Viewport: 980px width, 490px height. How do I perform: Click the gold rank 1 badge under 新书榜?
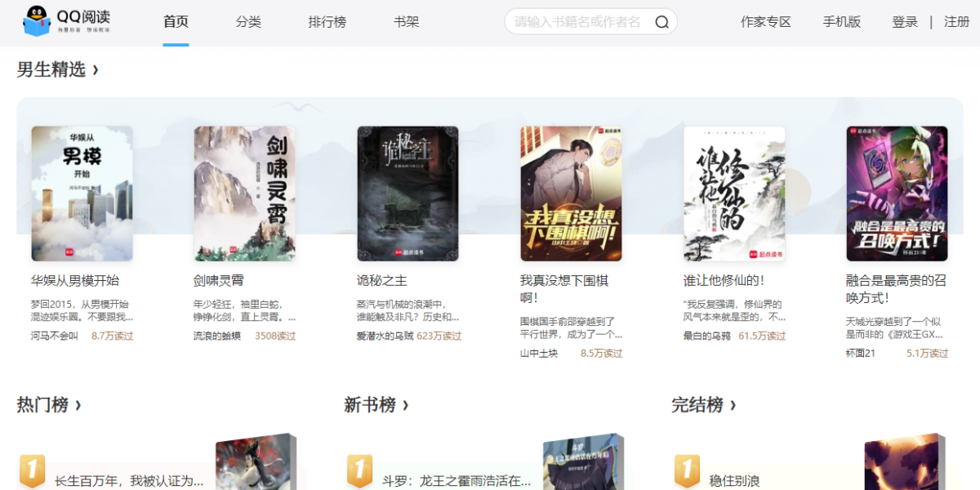click(359, 471)
